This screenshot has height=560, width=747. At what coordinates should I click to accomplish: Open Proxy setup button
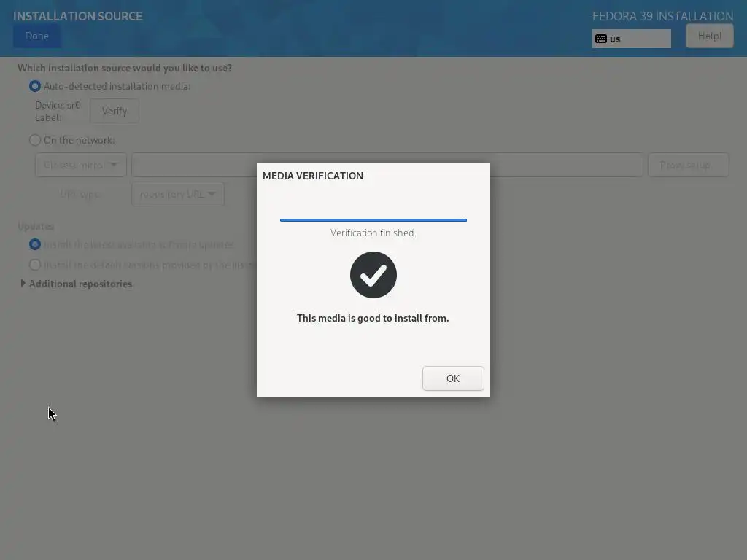coord(688,165)
